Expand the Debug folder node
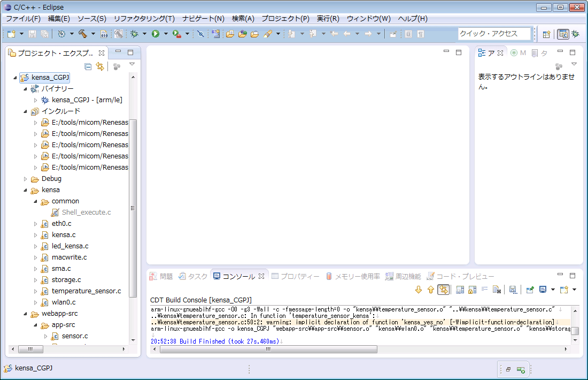Image resolution: width=588 pixels, height=380 pixels. (25, 179)
